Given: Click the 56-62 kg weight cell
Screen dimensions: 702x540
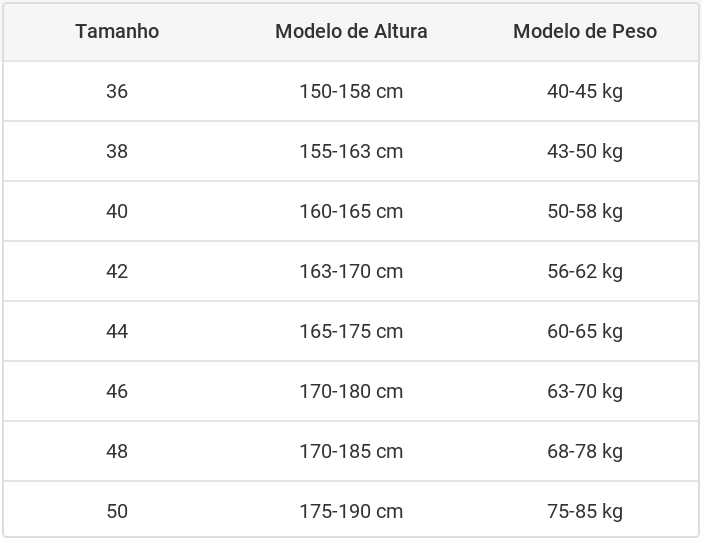Looking at the screenshot, I should tap(585, 271).
